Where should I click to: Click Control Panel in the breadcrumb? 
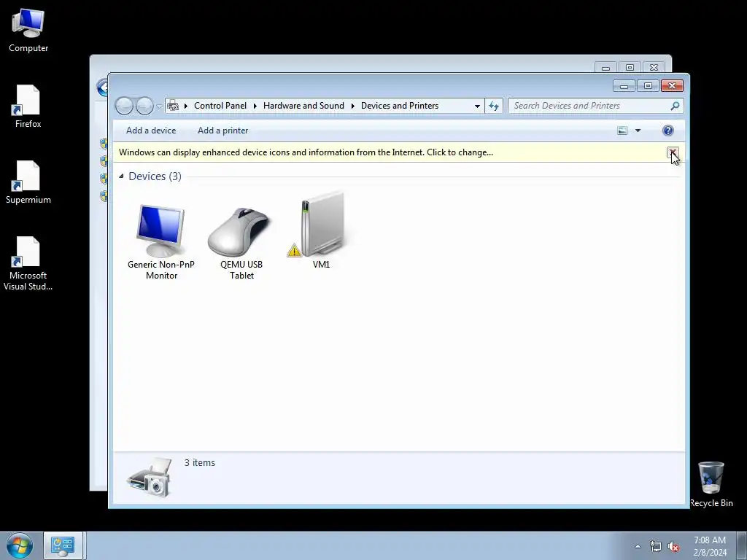(x=220, y=106)
